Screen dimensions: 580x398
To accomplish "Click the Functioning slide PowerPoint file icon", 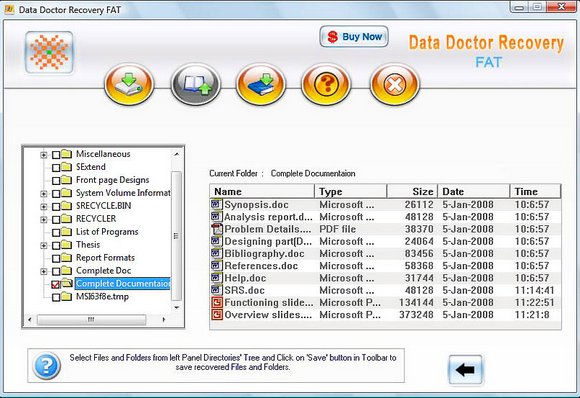I will (x=216, y=302).
